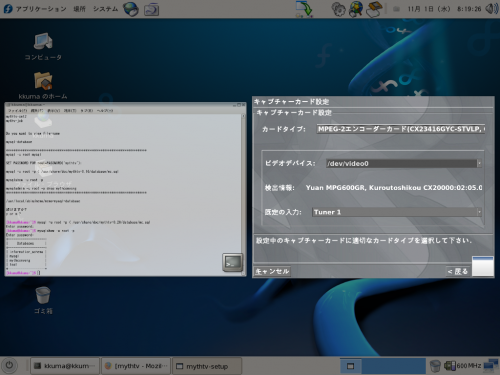
Task: Switch to the mythtv-setup taskbar item
Action: tap(207, 366)
